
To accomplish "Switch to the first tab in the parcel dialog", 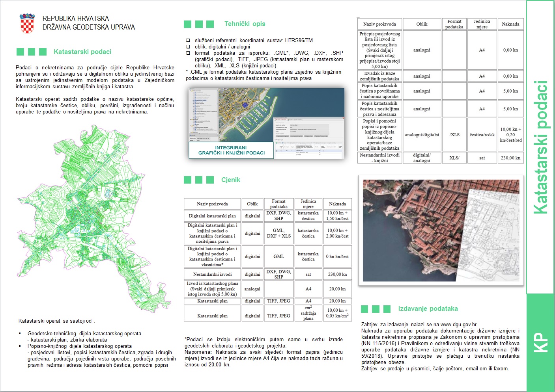I will tap(281, 120).
